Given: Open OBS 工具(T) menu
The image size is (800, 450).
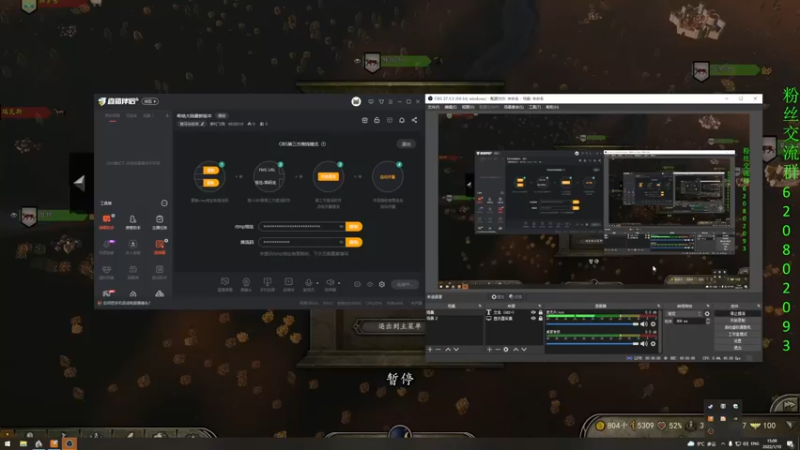Looking at the screenshot, I should (535, 107).
